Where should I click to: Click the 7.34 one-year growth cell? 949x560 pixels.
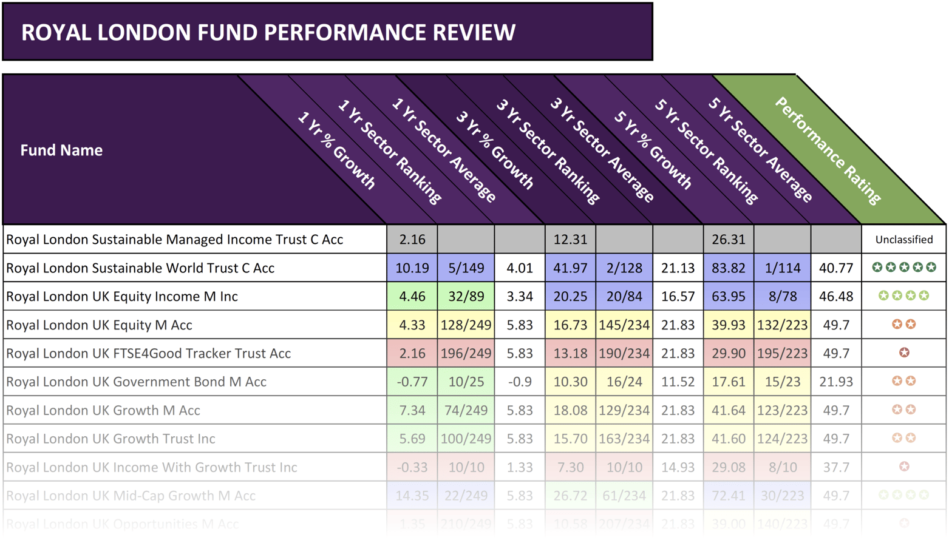coord(412,411)
